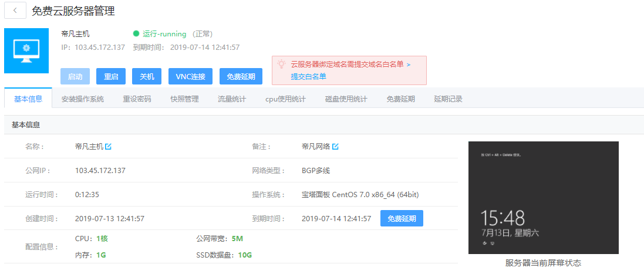Click 运行-running status text
Viewport: 644px width, 274px height.
pos(164,33)
